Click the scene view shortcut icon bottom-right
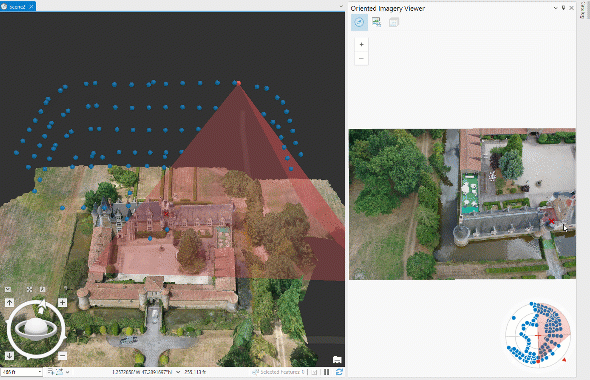The height and width of the screenshot is (380, 590). tap(337, 360)
